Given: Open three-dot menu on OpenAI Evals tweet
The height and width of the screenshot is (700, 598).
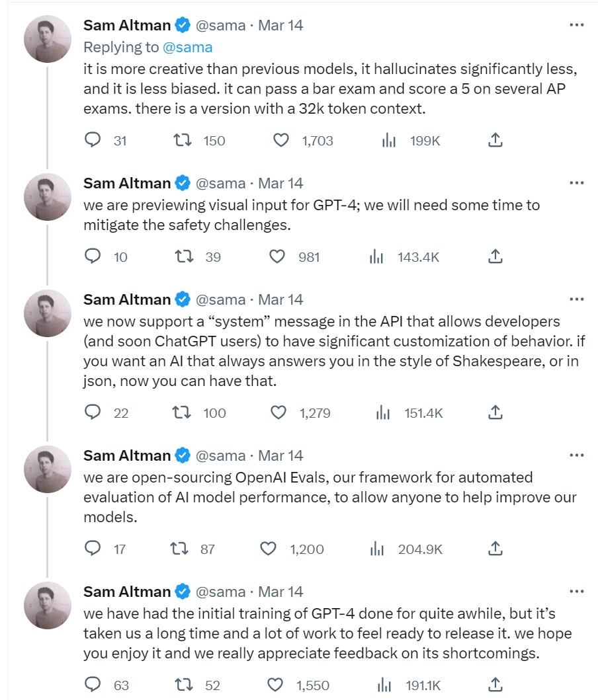Looking at the screenshot, I should click(x=577, y=455).
